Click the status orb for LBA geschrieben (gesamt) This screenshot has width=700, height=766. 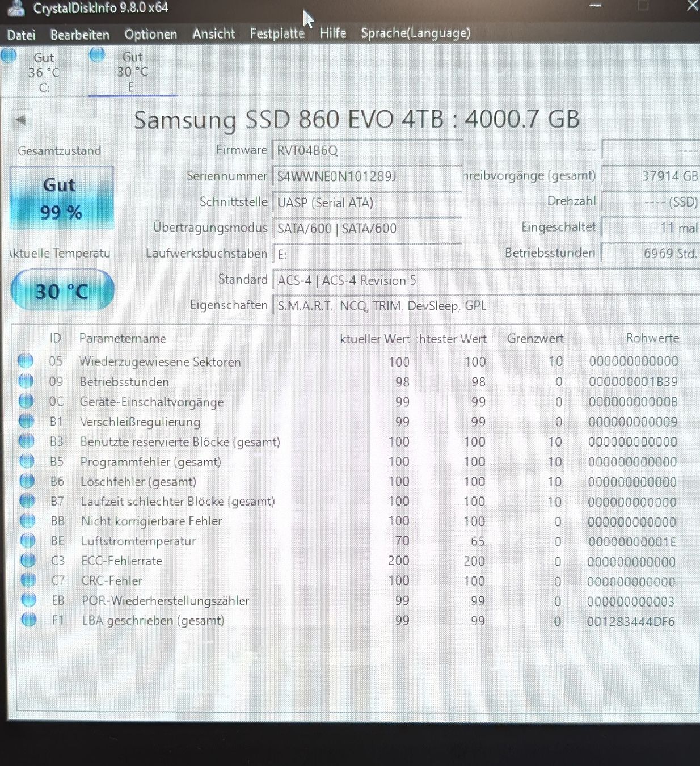pos(29,619)
